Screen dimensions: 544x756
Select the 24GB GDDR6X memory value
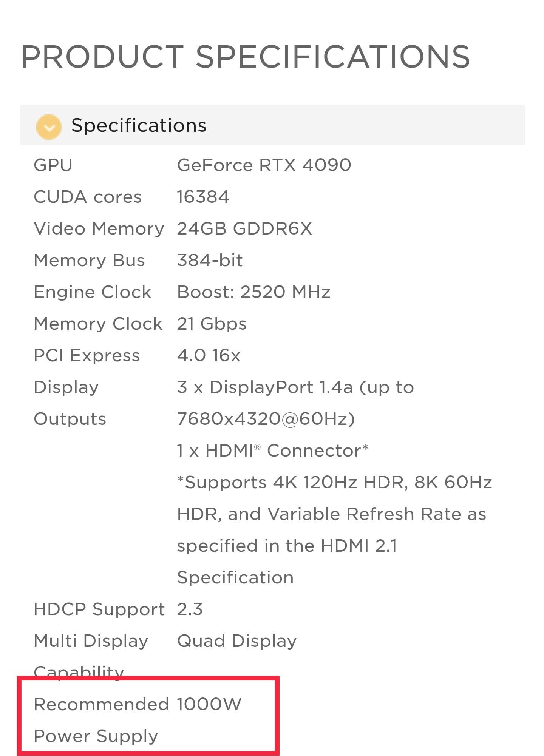tap(244, 228)
